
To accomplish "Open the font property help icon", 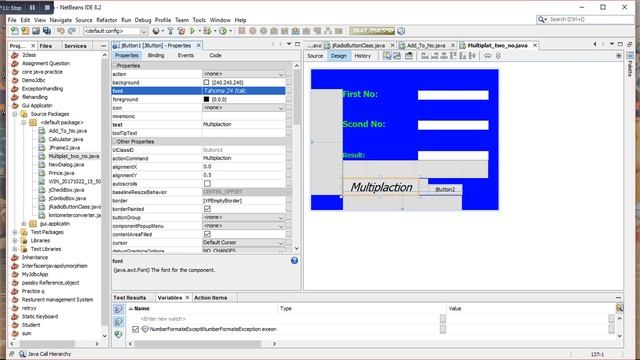I will 294,260.
